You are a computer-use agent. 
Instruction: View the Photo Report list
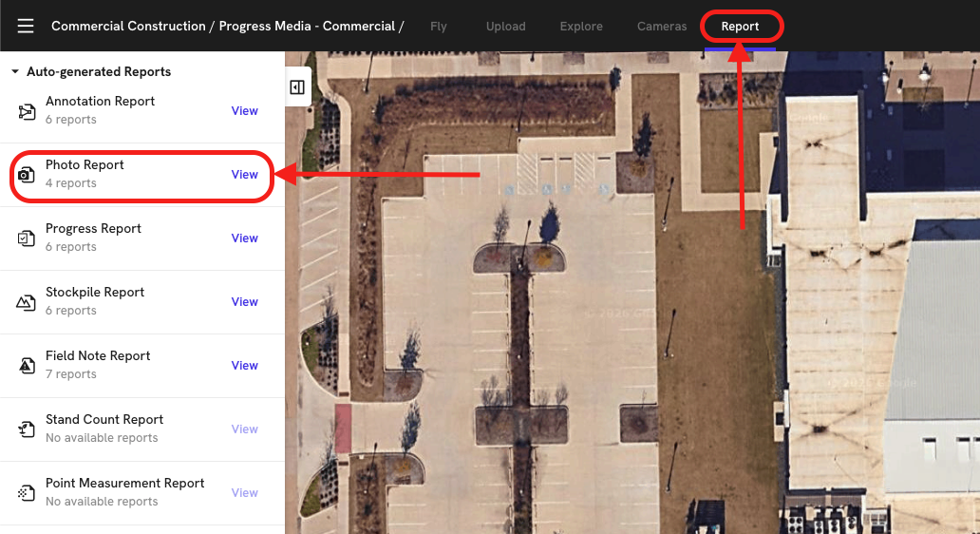[244, 175]
